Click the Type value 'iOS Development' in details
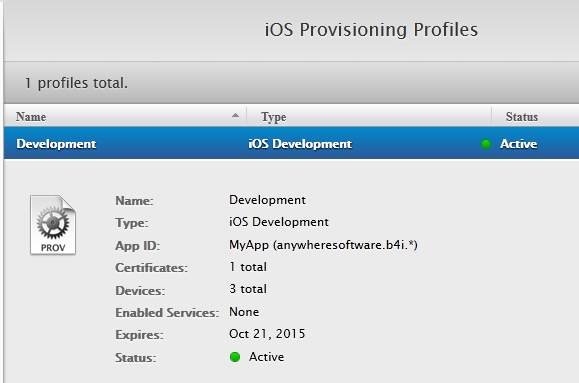This screenshot has width=579, height=383. (x=279, y=222)
